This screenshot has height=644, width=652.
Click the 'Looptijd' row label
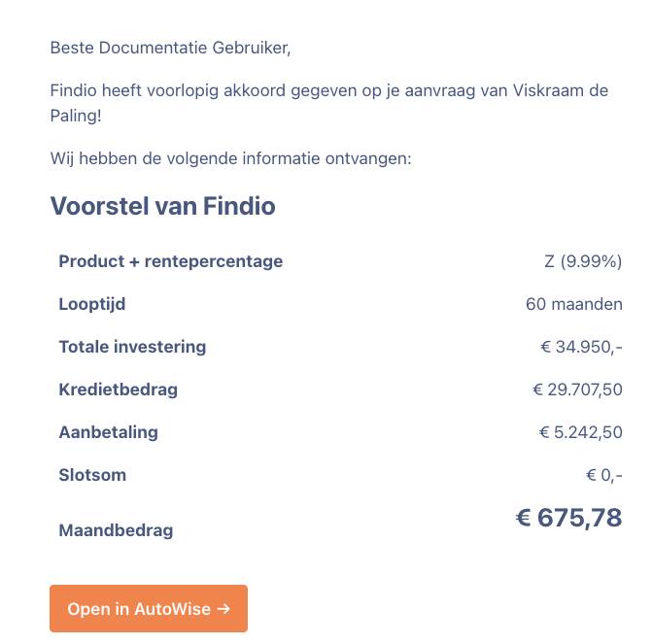[92, 304]
